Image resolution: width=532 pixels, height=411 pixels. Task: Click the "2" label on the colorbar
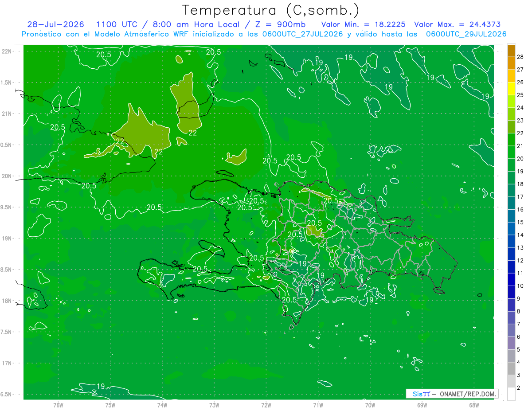tap(519, 388)
